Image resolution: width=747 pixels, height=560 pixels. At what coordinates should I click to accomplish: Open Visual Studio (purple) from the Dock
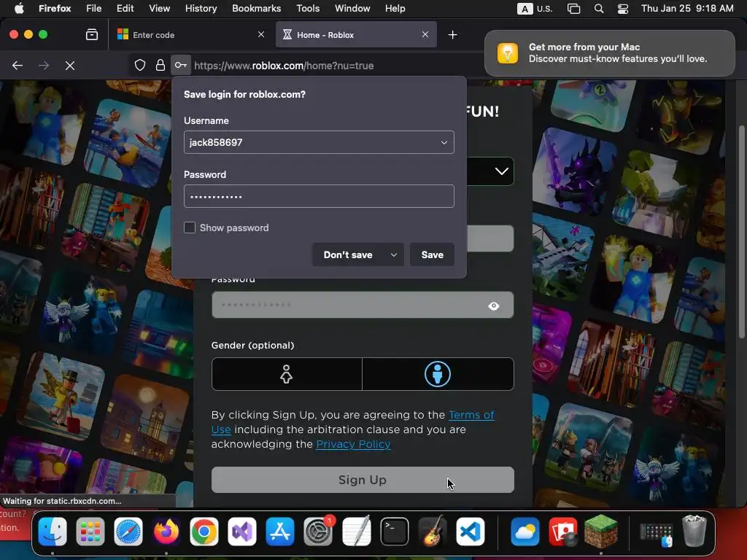(x=242, y=531)
